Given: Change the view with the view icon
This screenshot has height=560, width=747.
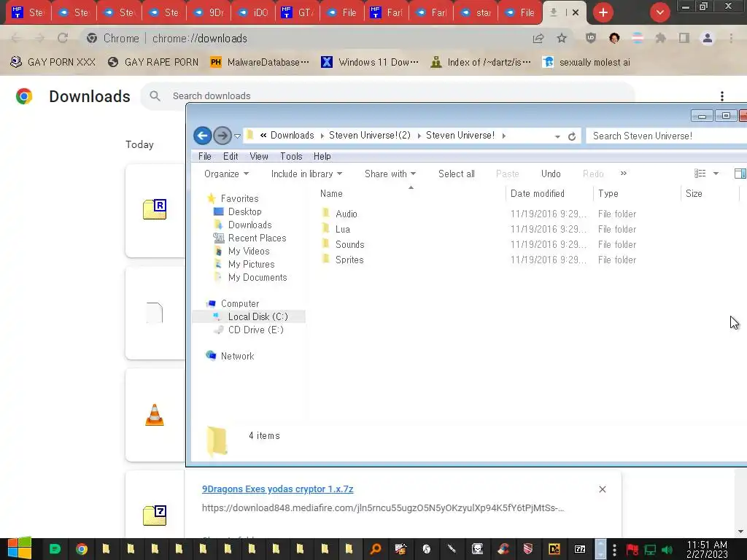Looking at the screenshot, I should [700, 174].
